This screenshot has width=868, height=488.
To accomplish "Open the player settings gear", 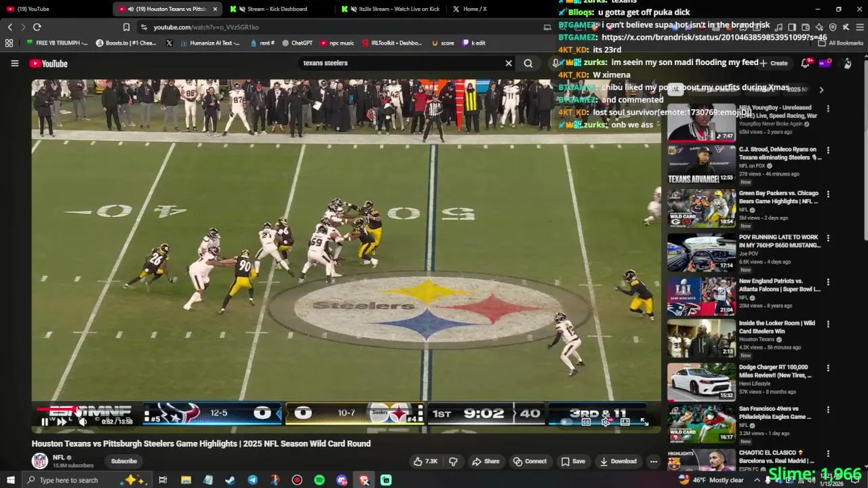I will click(606, 422).
